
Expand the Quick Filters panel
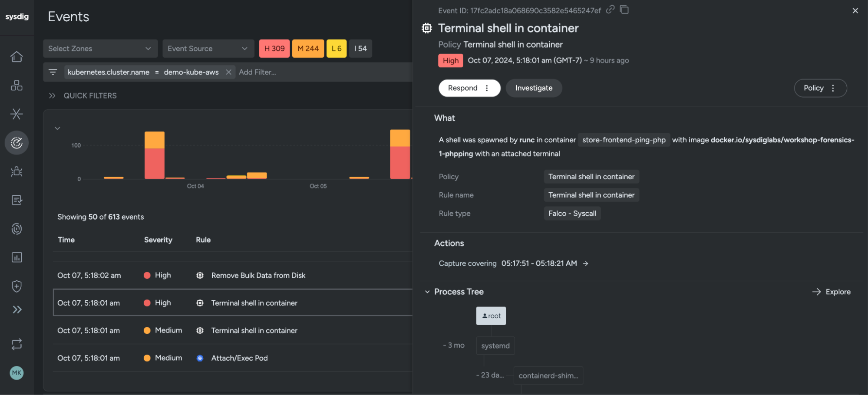pos(52,95)
